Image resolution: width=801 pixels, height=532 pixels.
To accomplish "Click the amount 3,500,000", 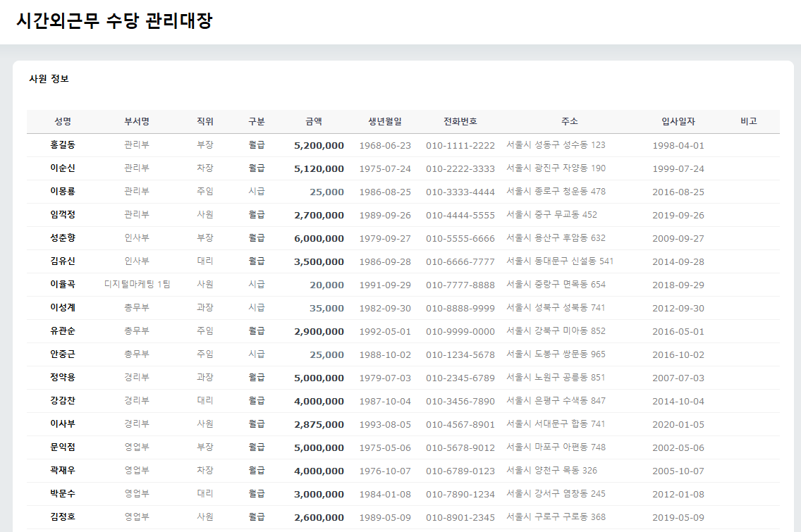I will click(x=319, y=261).
